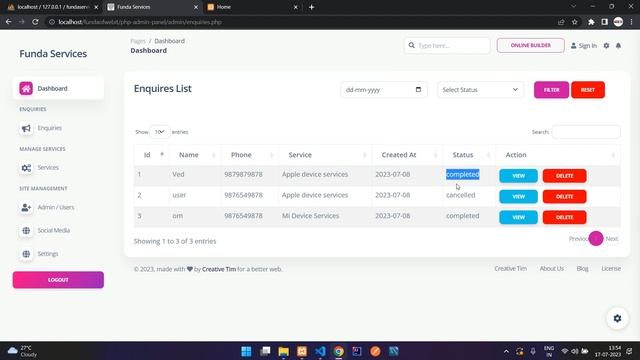The height and width of the screenshot is (360, 640).
Task: Click the RESET button
Action: 588,90
